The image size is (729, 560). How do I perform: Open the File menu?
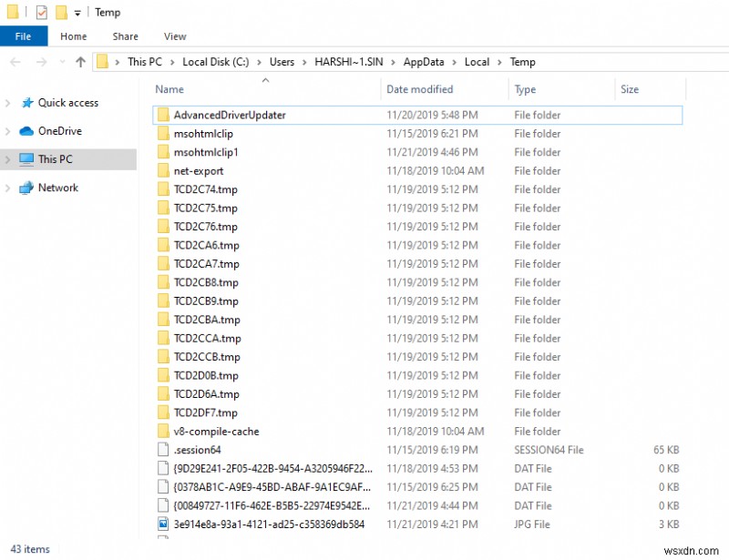24,36
